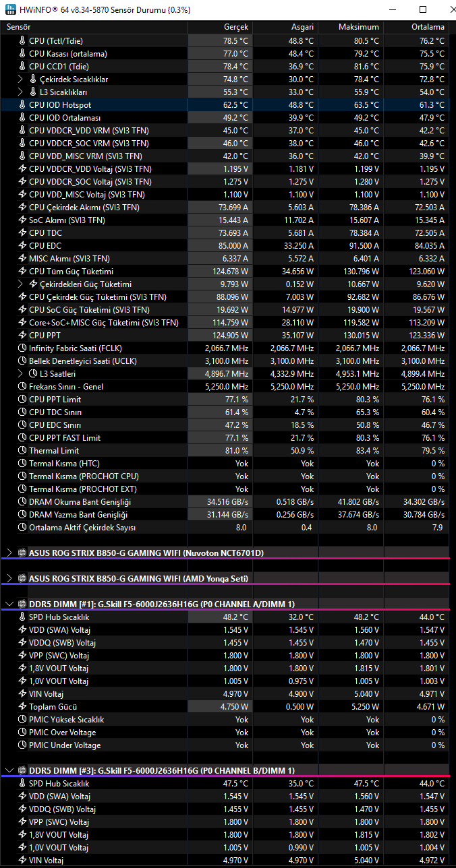
Task: Click the Asgari column header
Action: (x=285, y=27)
